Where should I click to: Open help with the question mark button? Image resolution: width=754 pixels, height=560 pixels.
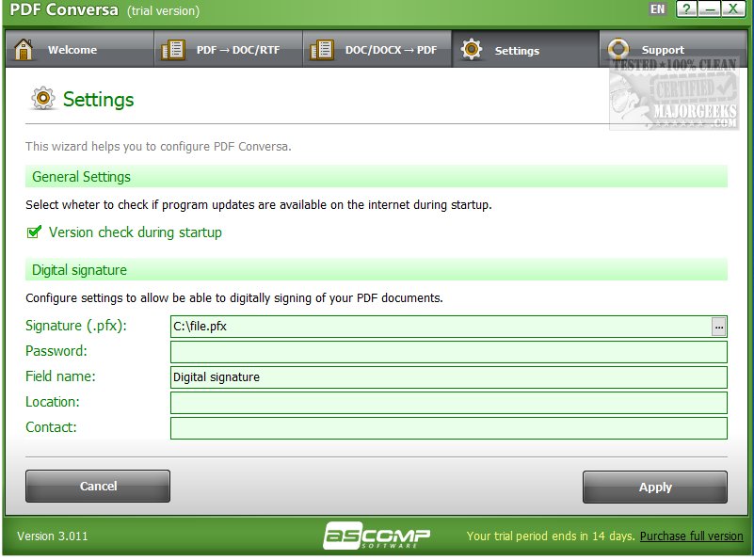686,9
